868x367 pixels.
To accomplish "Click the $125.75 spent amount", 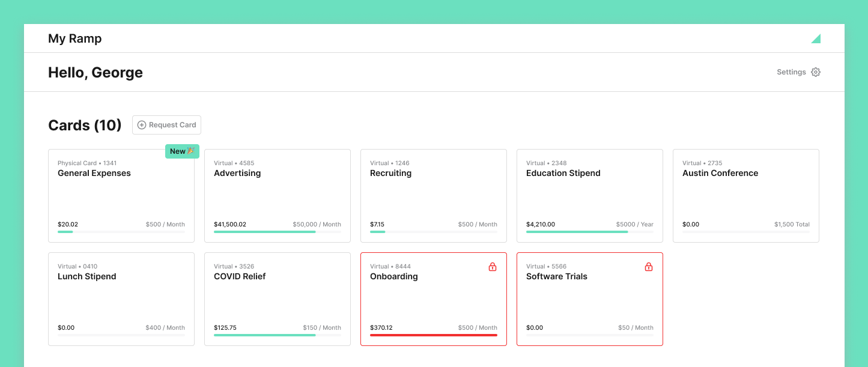I will [x=225, y=327].
